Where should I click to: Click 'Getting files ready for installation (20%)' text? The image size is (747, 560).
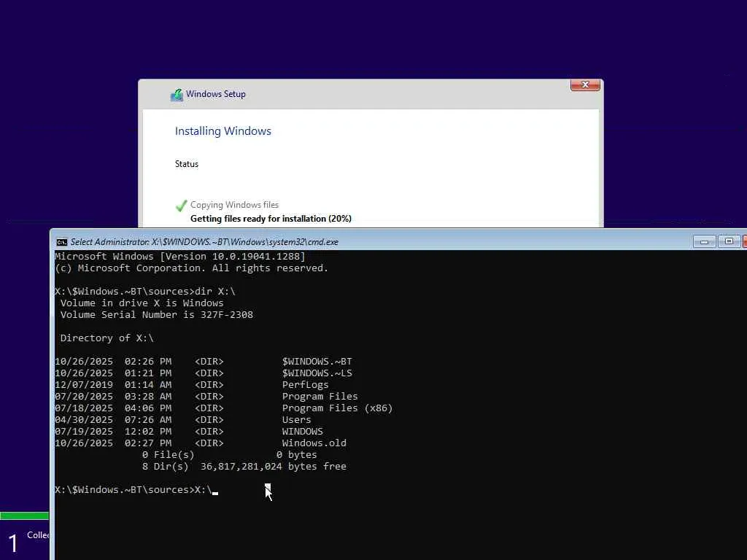click(x=271, y=219)
